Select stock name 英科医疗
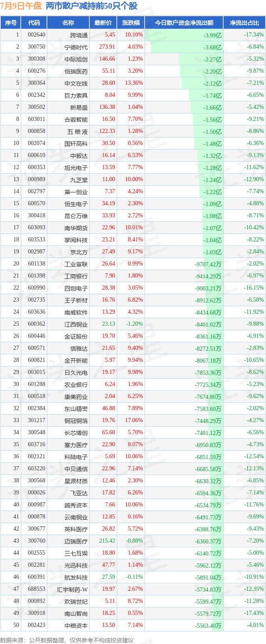 pos(76,529)
